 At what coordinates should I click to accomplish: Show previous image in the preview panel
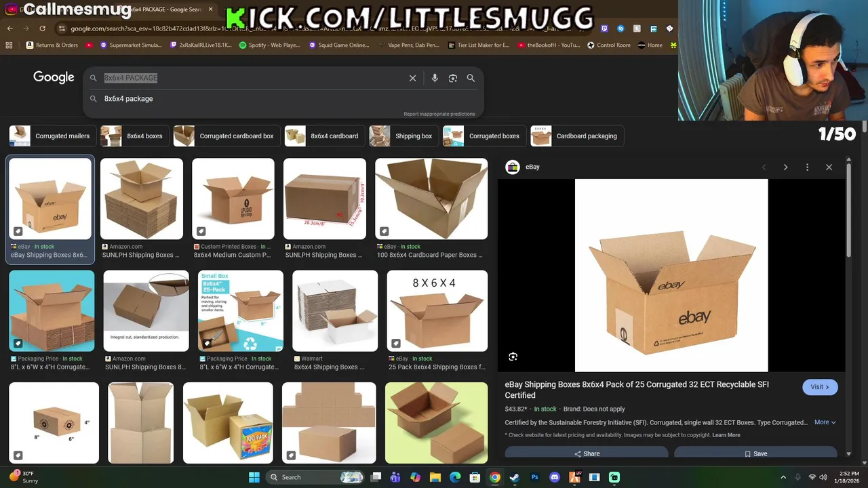coord(764,167)
